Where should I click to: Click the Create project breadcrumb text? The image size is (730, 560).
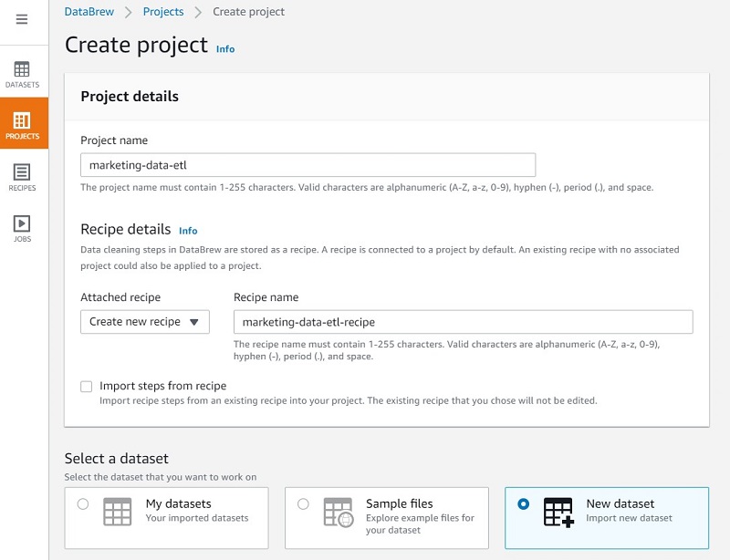248,12
